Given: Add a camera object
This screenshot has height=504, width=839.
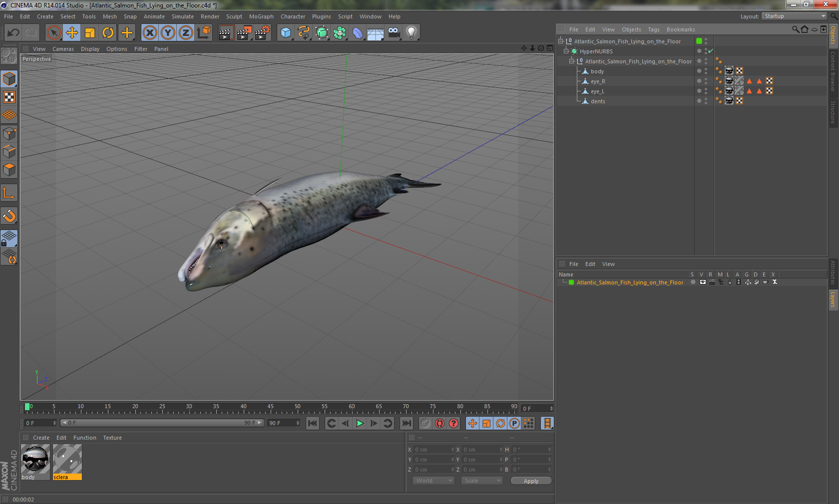Looking at the screenshot, I should pyautogui.click(x=394, y=33).
